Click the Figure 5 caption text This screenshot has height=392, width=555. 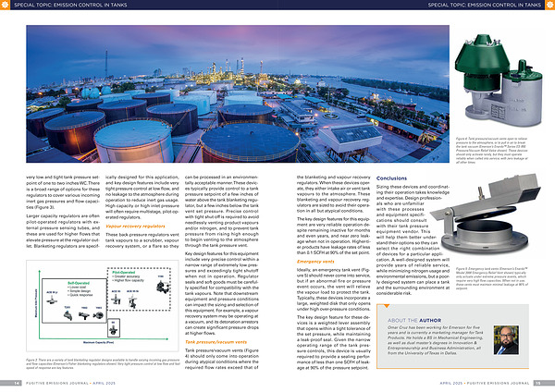[x=492, y=278]
